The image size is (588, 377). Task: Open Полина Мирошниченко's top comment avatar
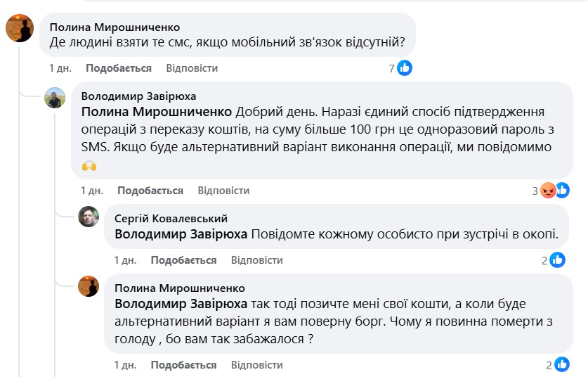point(20,28)
